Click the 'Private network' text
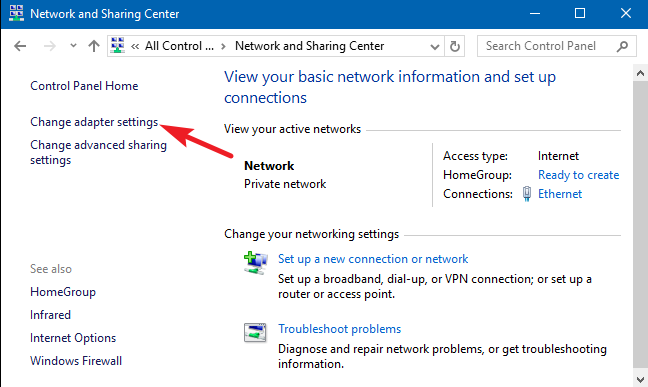Viewport: 648px width, 387px height. [x=285, y=184]
